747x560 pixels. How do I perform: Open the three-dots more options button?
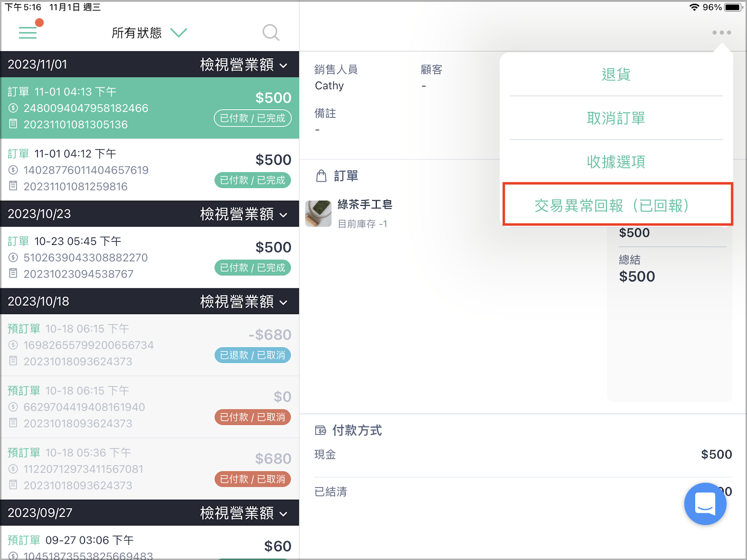(x=721, y=33)
